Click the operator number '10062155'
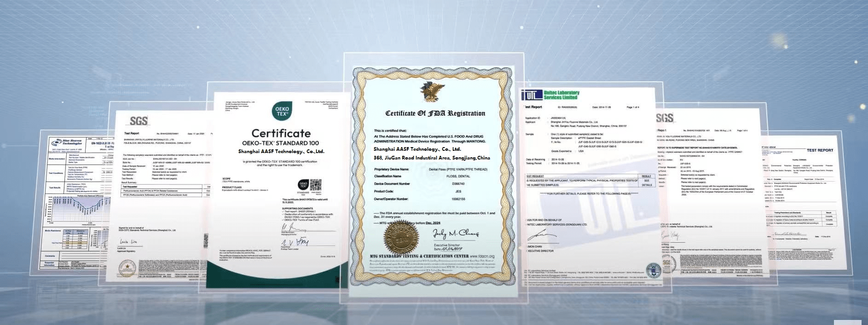This screenshot has height=325, width=868. coord(458,199)
